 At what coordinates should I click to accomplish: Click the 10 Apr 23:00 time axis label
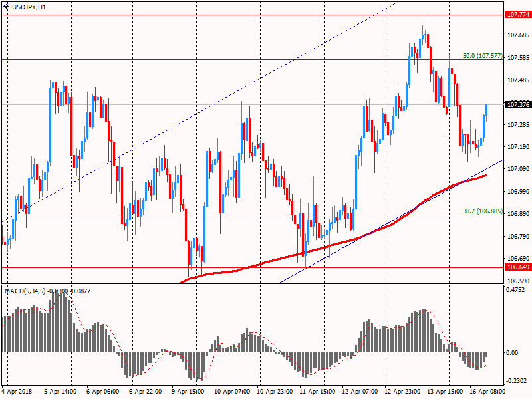coord(275,392)
